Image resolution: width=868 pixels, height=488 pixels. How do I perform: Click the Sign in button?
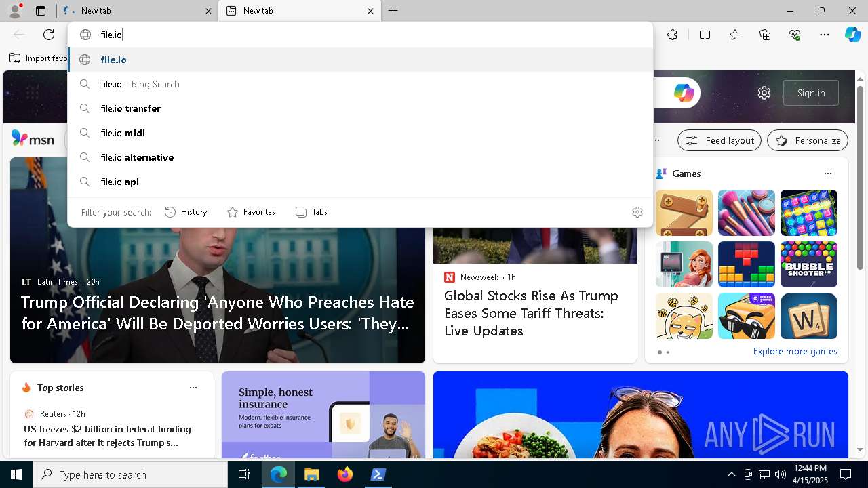point(811,93)
